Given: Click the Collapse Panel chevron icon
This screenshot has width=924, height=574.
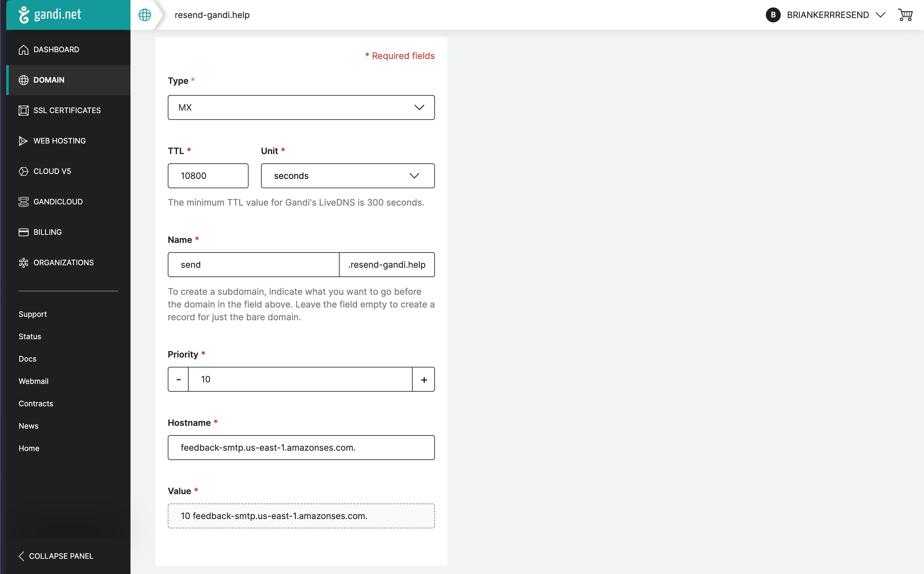Looking at the screenshot, I should (x=21, y=556).
